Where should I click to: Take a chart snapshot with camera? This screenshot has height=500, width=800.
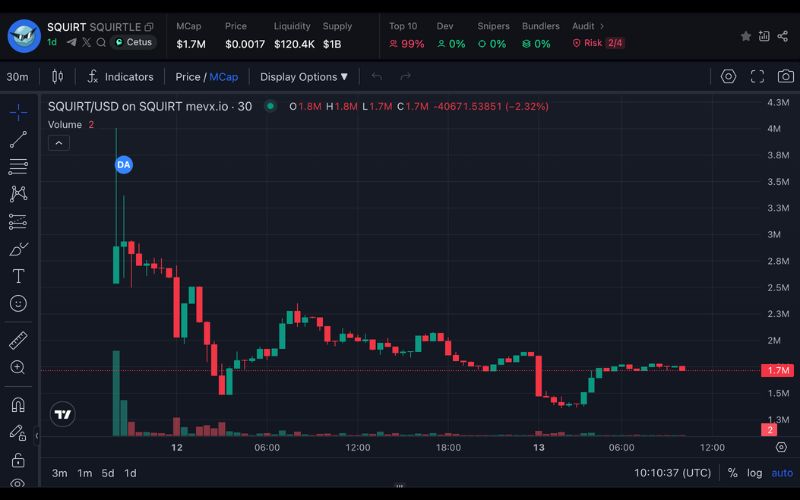786,77
